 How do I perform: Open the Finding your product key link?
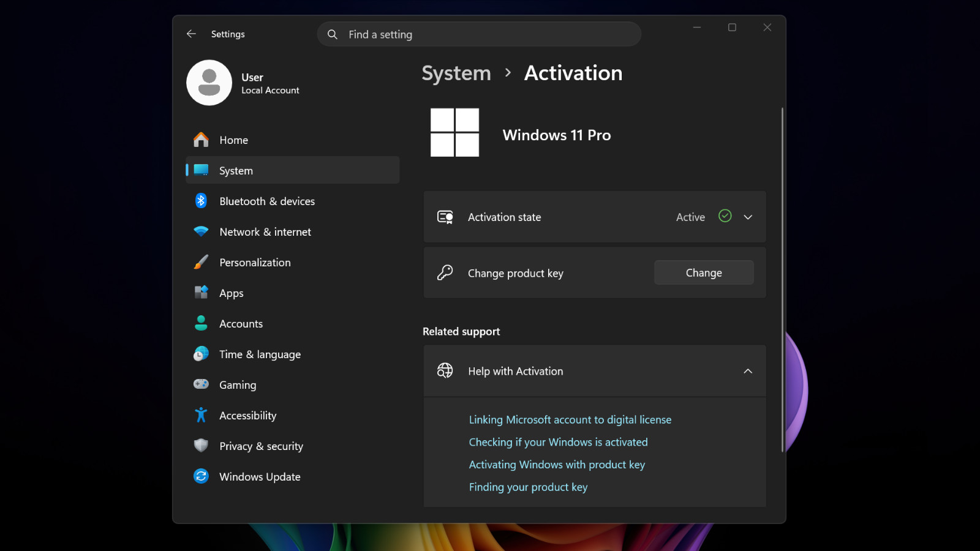[x=528, y=487]
